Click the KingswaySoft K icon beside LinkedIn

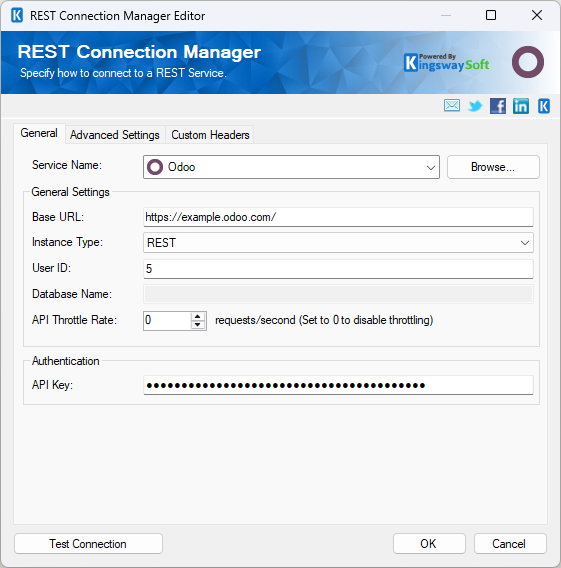click(544, 106)
